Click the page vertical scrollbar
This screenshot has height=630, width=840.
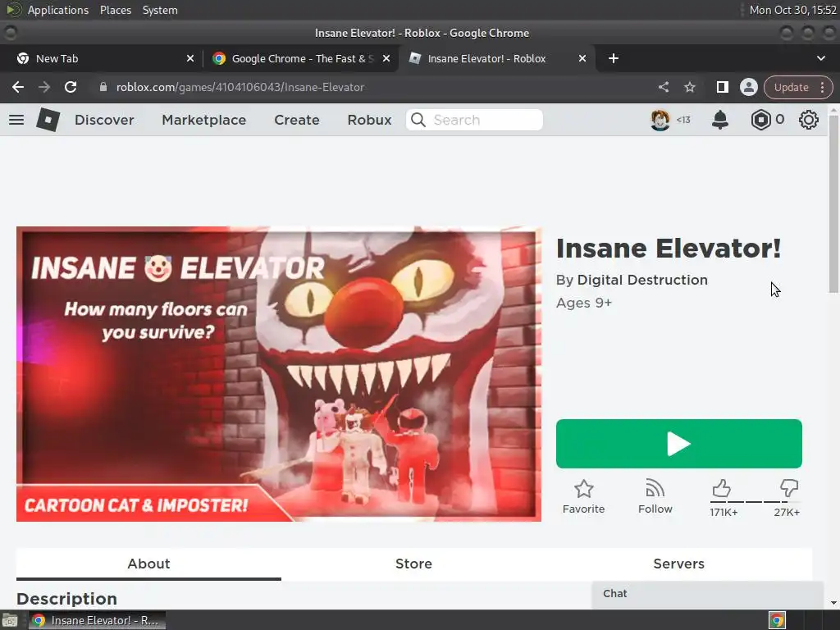(833, 204)
